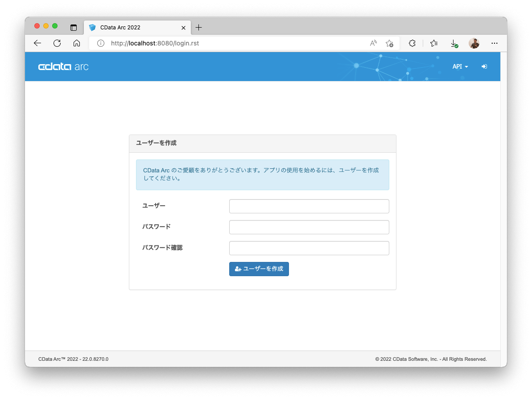Focus the パスワード input field
The image size is (532, 400).
pos(309,227)
